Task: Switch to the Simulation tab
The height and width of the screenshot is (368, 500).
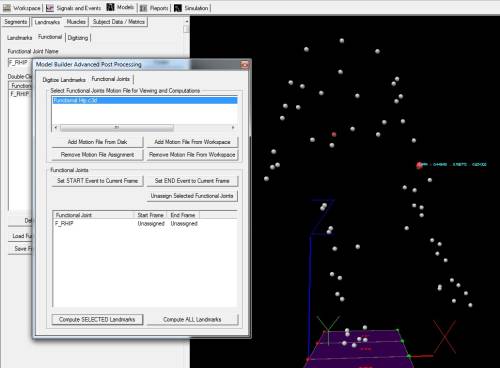Action: tap(192, 8)
